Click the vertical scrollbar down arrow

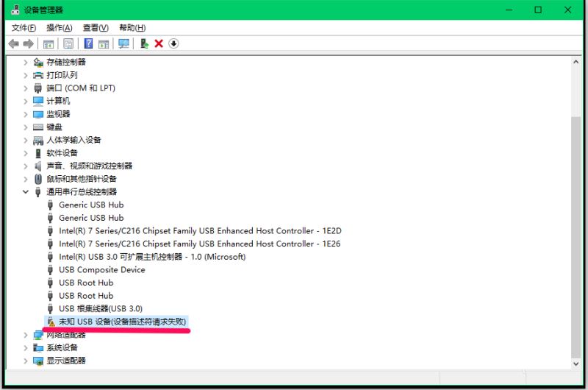point(576,364)
